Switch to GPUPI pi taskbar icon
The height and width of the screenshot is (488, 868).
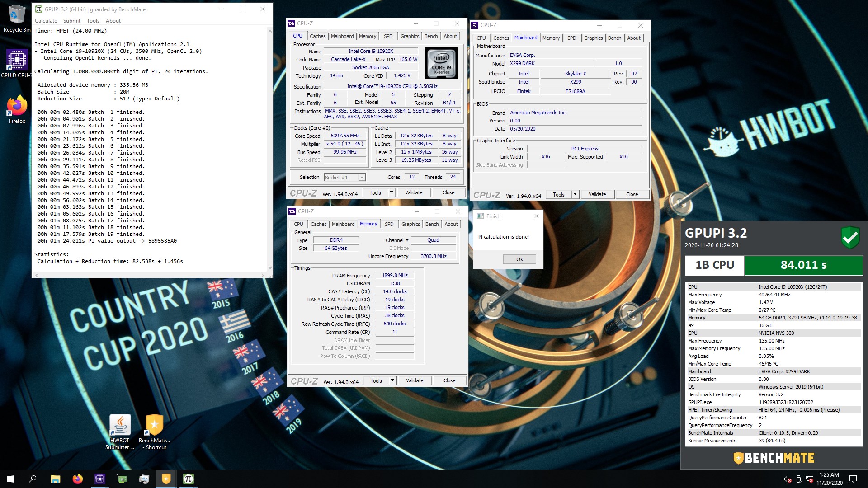pos(189,479)
